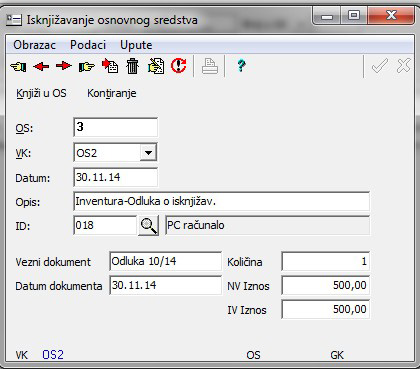Viewport: 420px width, 369px height.
Task: Click the OS label in status bar
Action: tap(253, 355)
